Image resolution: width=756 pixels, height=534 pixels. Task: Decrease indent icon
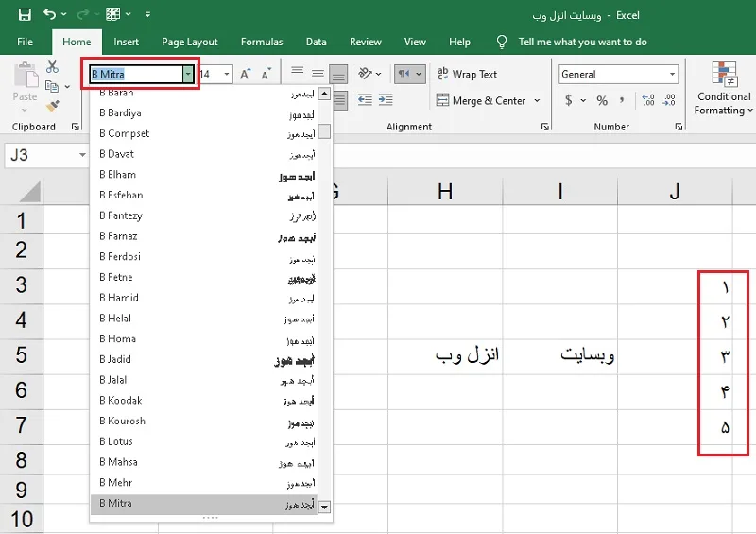365,100
